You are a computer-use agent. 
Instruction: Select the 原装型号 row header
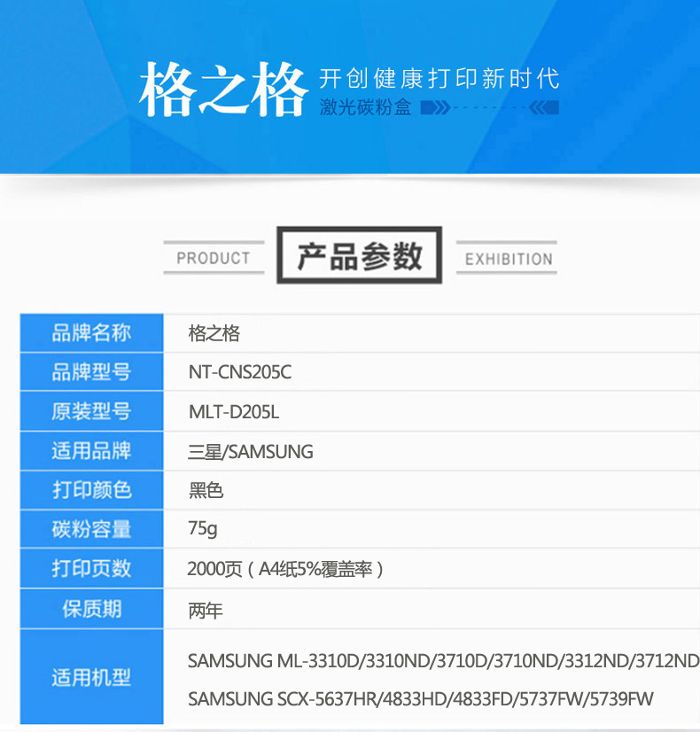click(91, 411)
